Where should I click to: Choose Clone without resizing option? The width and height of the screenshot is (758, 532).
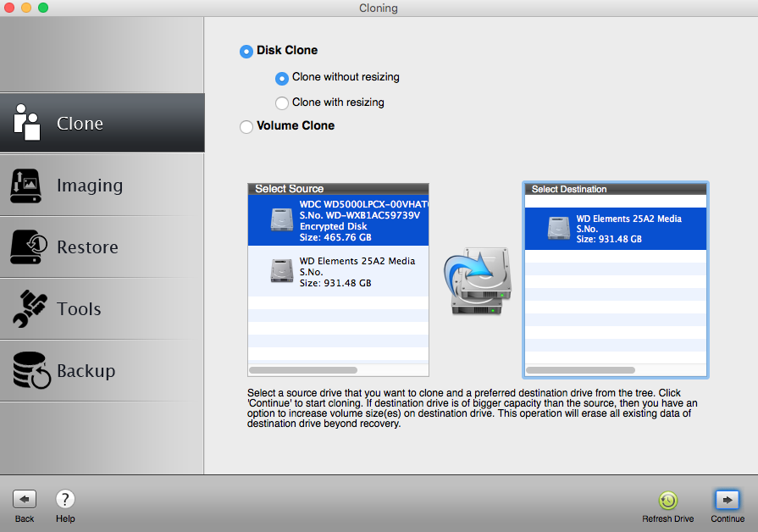(282, 78)
